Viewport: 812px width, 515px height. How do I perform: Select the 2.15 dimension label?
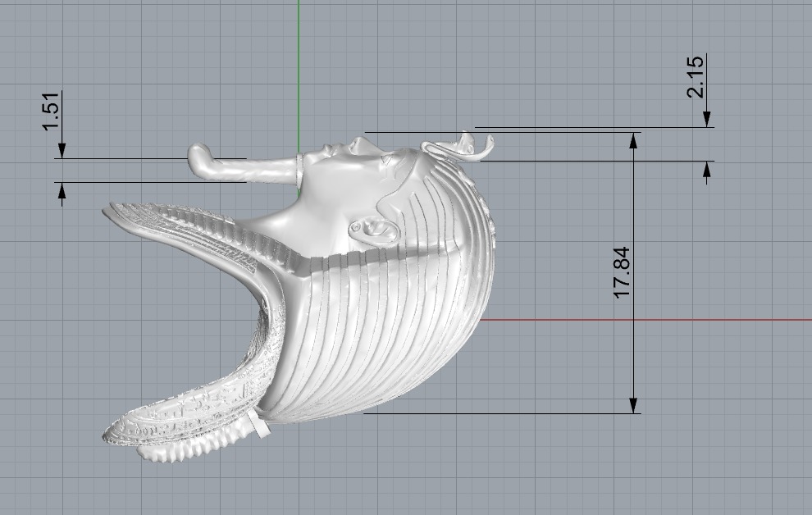tap(695, 76)
